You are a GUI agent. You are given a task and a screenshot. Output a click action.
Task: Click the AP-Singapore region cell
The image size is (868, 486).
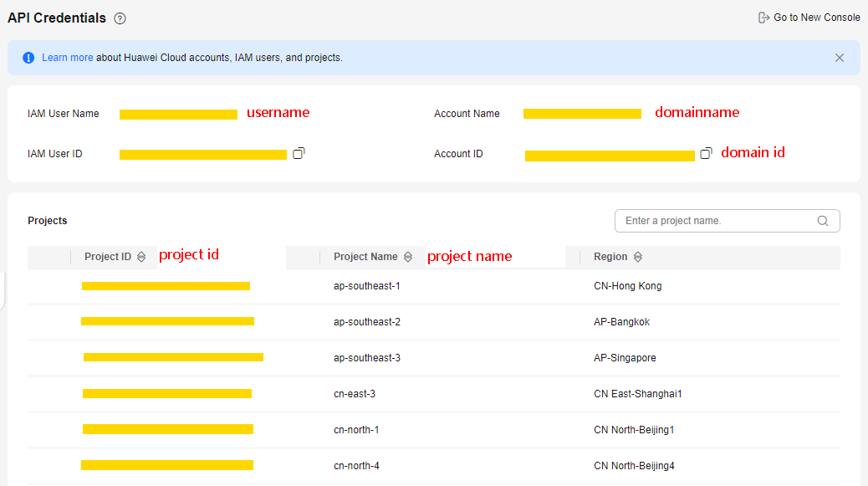pyautogui.click(x=625, y=358)
